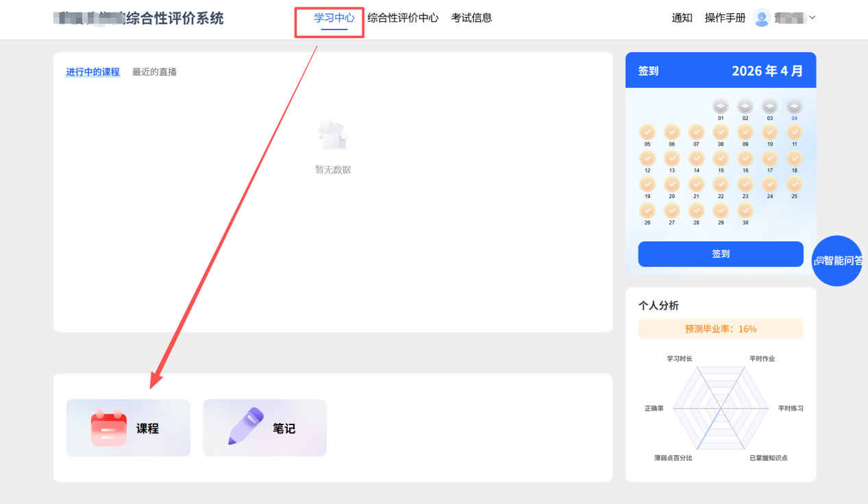This screenshot has width=868, height=504.
Task: Click the 个人分析 radar chart
Action: pos(719,407)
